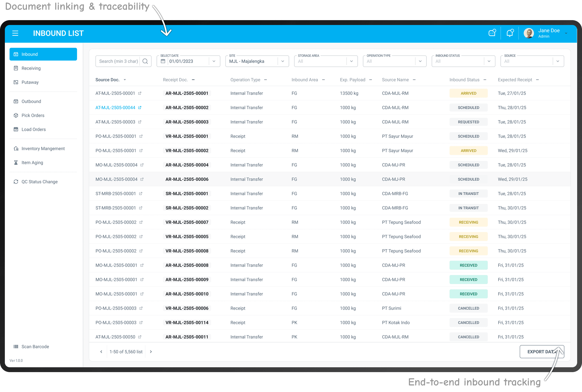The image size is (582, 392).
Task: Open external link icon beside AT-MJL-2505-00044
Action: pos(140,108)
